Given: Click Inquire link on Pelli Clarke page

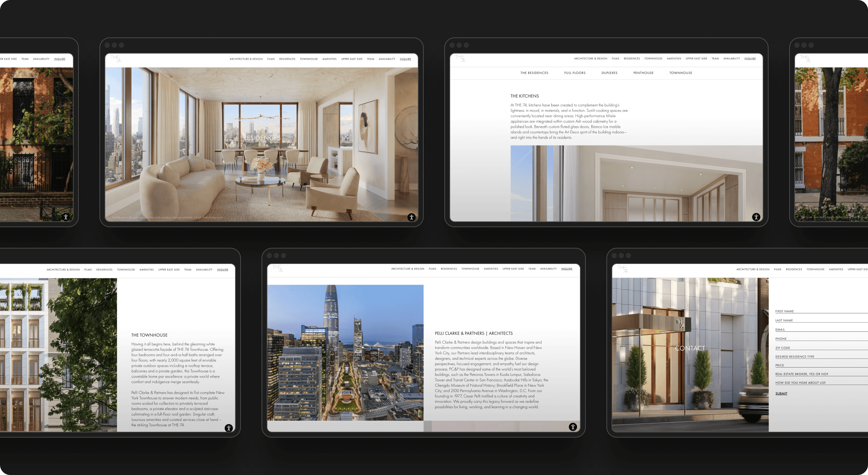Looking at the screenshot, I should 566,268.
